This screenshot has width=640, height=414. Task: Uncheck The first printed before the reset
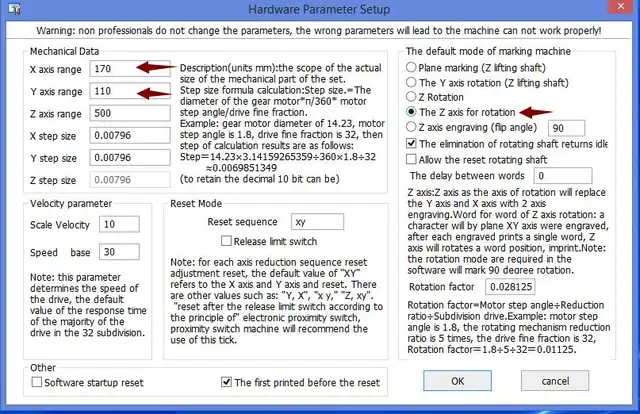tap(226, 382)
